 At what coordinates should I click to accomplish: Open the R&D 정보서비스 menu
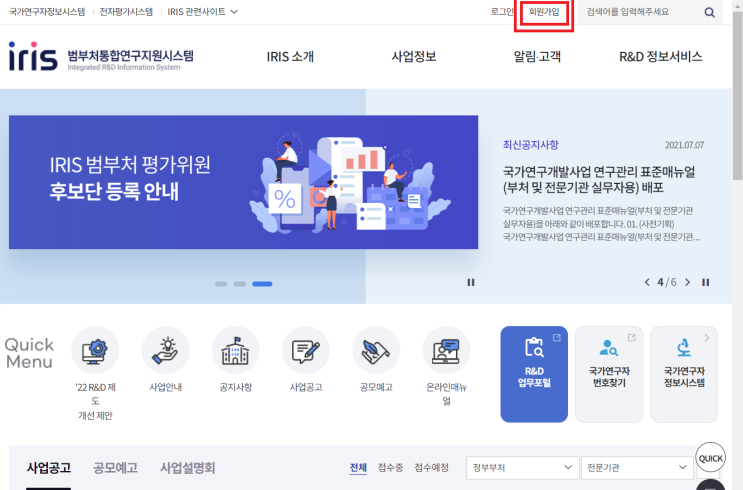[661, 57]
